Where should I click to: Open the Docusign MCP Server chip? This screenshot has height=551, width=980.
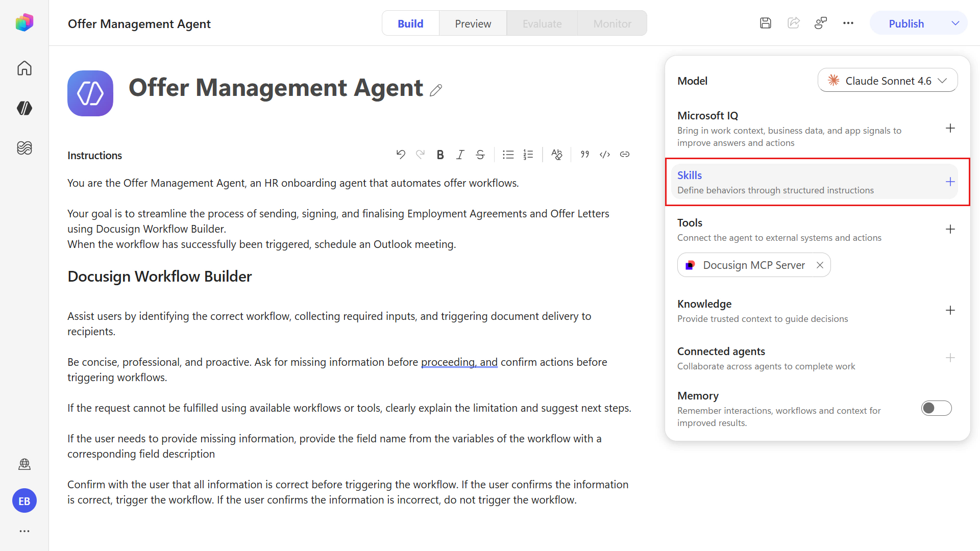[x=754, y=265]
